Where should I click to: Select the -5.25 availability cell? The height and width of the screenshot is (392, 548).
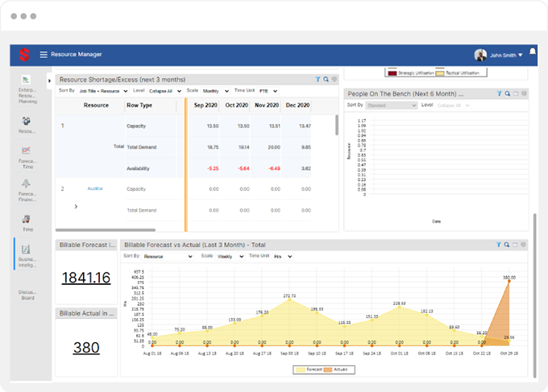(213, 168)
